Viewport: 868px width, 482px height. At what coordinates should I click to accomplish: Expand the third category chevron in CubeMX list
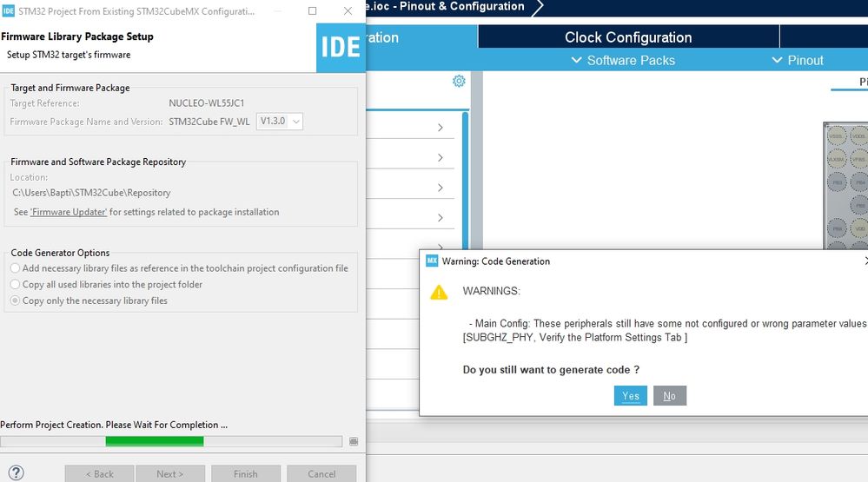(x=441, y=188)
